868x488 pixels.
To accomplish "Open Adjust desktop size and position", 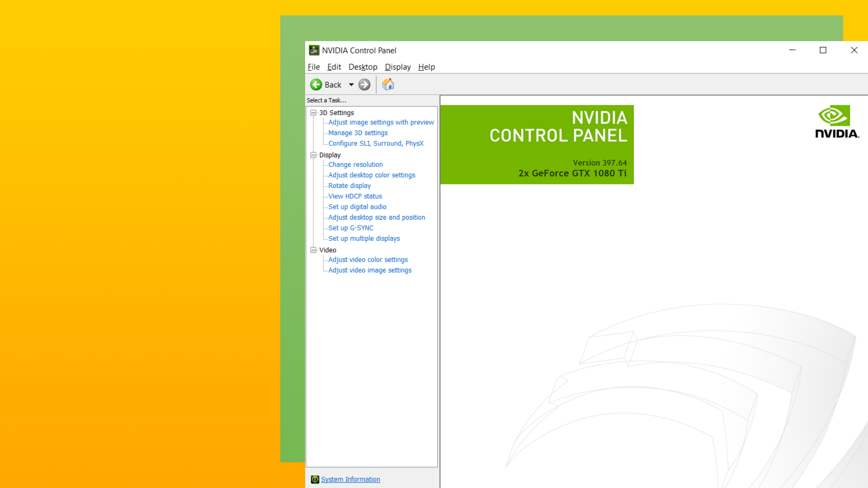I will [x=377, y=217].
